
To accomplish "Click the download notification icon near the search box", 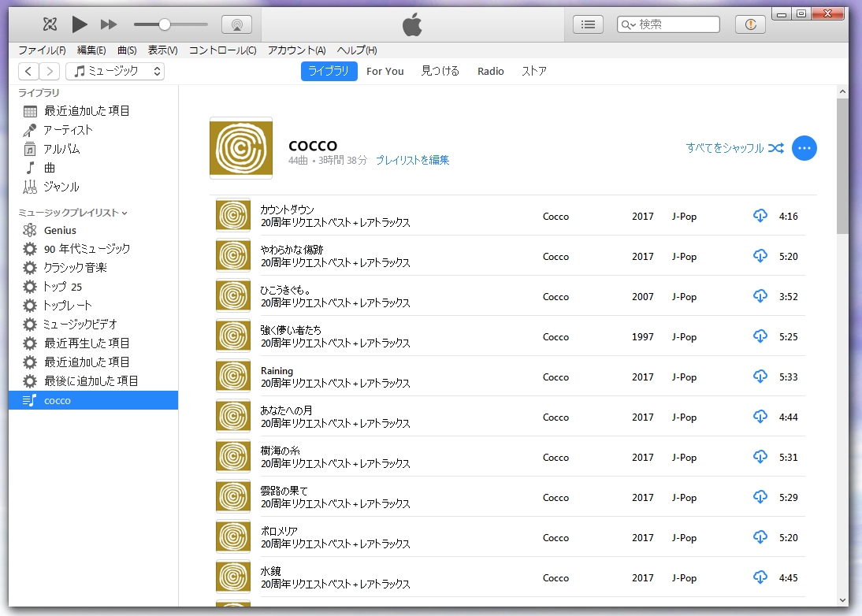I will tap(749, 24).
